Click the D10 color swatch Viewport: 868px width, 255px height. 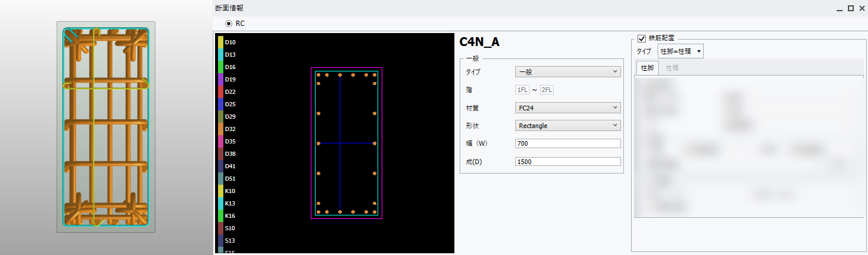tap(220, 42)
